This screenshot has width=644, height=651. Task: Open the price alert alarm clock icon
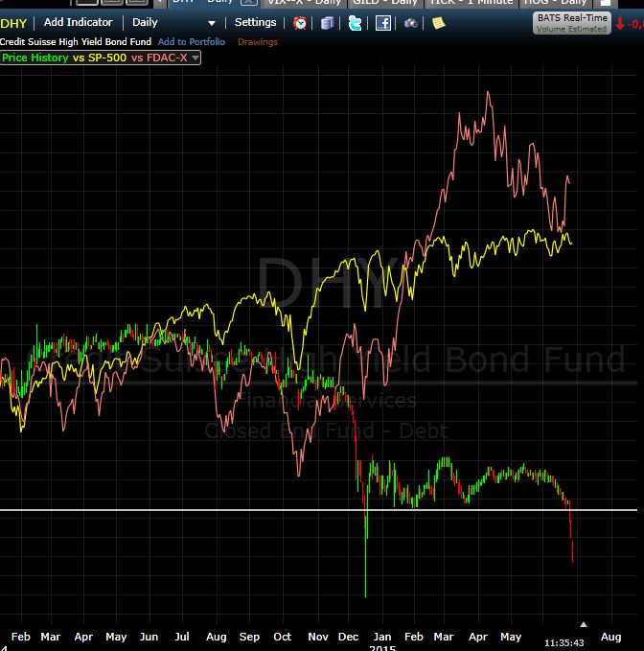click(x=300, y=23)
